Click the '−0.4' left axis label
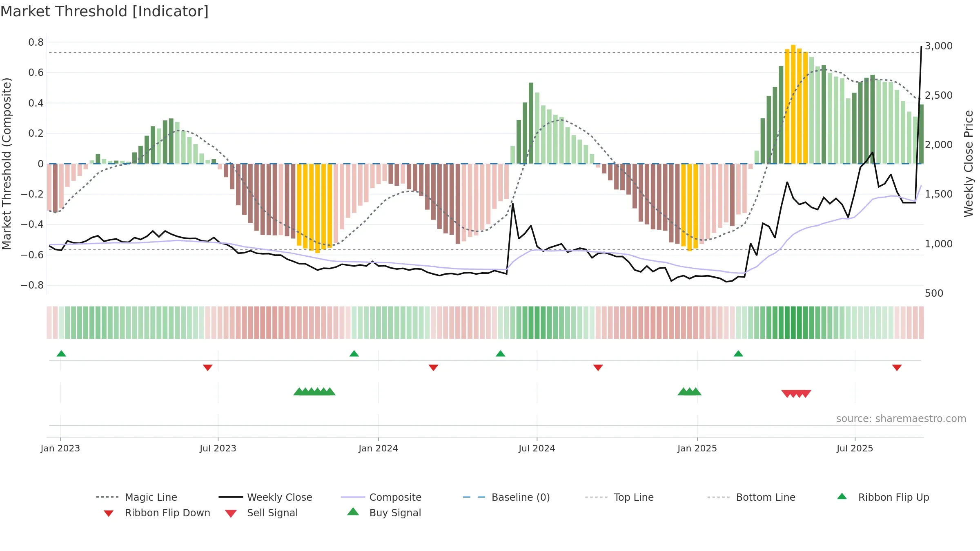The width and height of the screenshot is (980, 551). tap(32, 224)
